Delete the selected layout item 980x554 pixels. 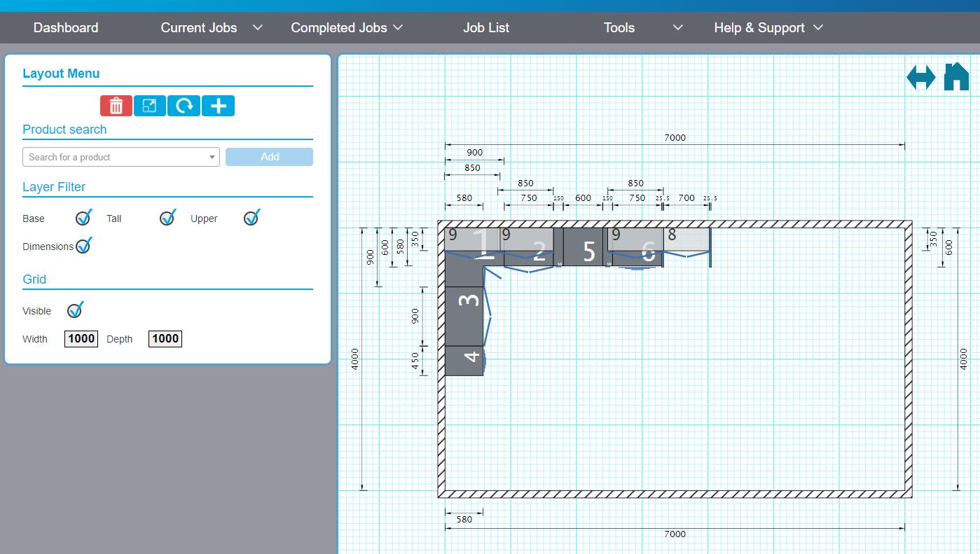[116, 106]
